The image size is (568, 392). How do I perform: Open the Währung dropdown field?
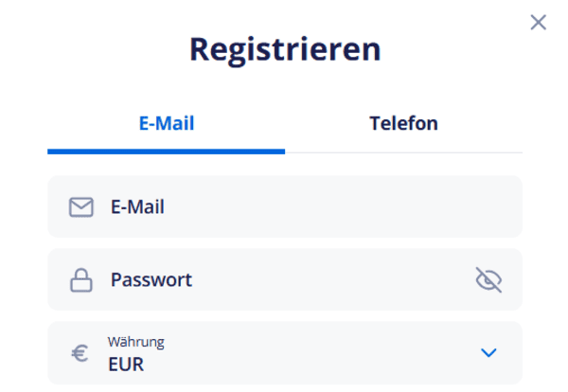pyautogui.click(x=284, y=353)
